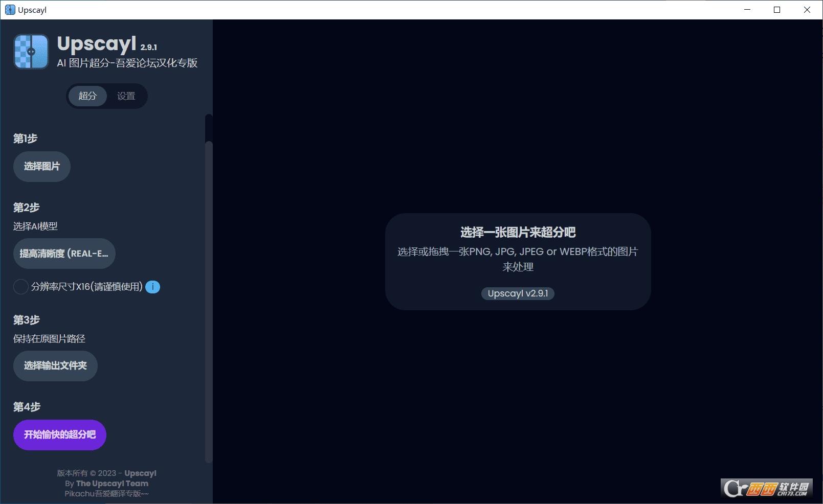Click the Upscayl title bar app icon
The width and height of the screenshot is (823, 504).
point(10,10)
